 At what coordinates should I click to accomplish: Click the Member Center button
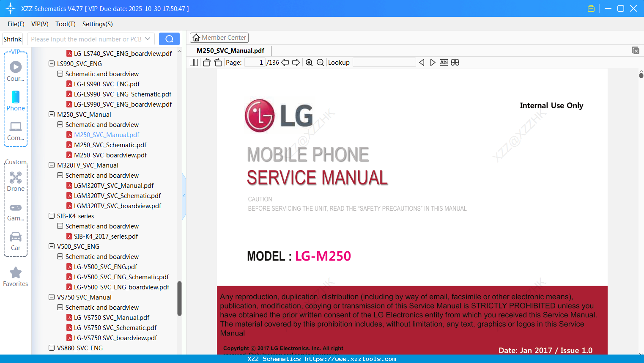[x=219, y=37]
